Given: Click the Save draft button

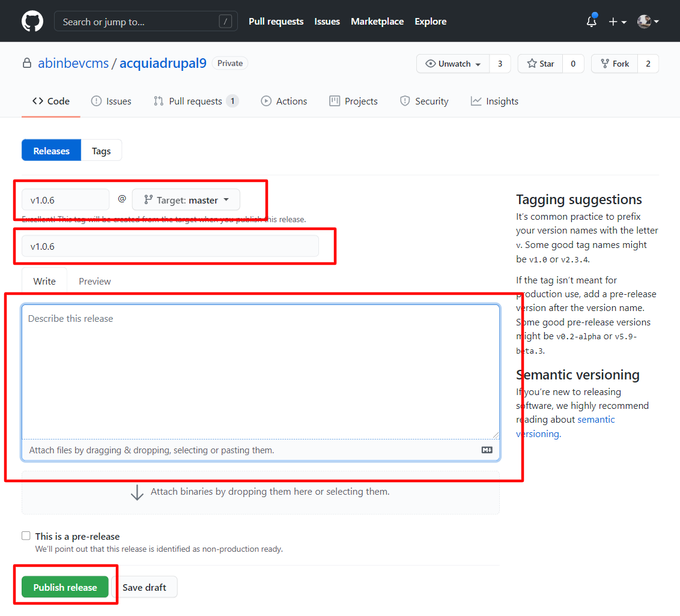Looking at the screenshot, I should 144,587.
